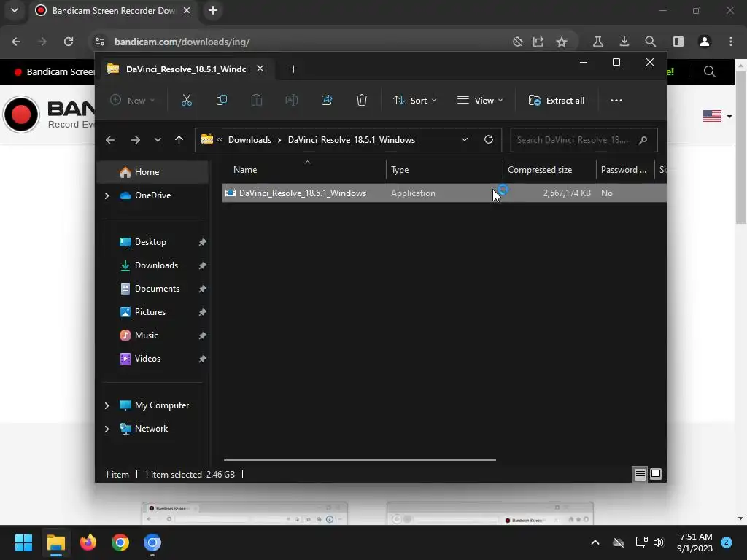The width and height of the screenshot is (747, 560).
Task: Click the Cut scissors icon in Explorer toolbar
Action: coord(187,100)
